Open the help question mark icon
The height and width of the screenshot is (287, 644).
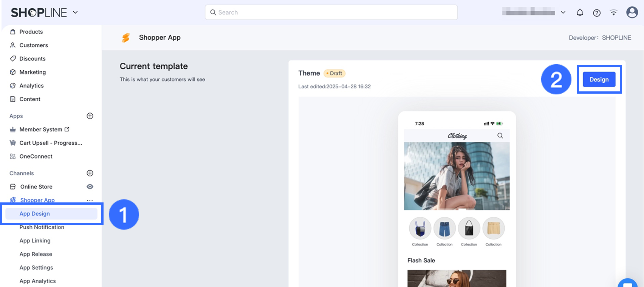click(597, 13)
